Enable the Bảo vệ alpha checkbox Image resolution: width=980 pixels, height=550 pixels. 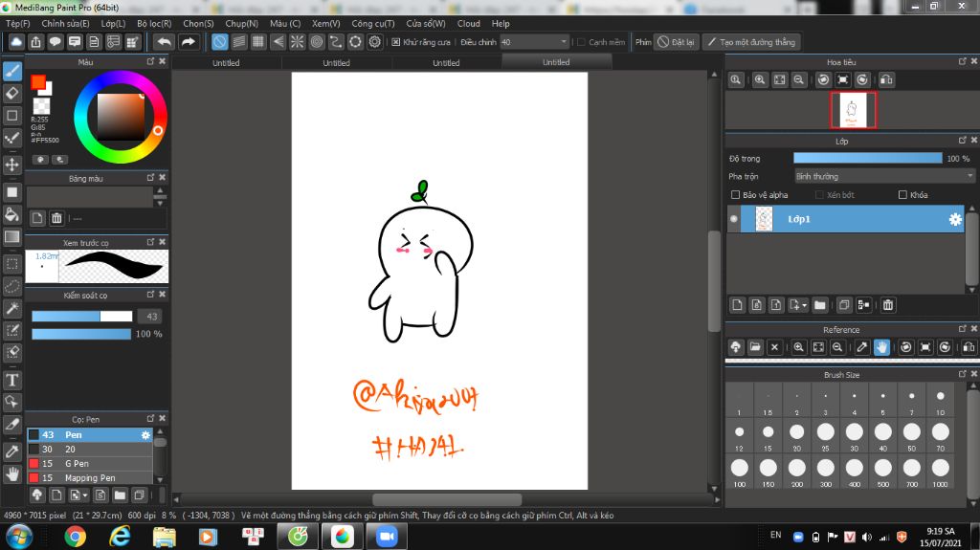coord(735,195)
